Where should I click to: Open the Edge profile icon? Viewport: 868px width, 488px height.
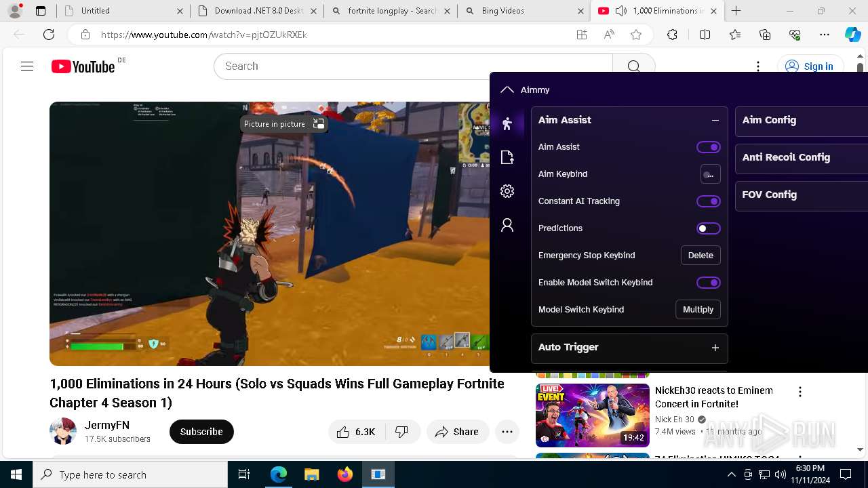click(15, 11)
